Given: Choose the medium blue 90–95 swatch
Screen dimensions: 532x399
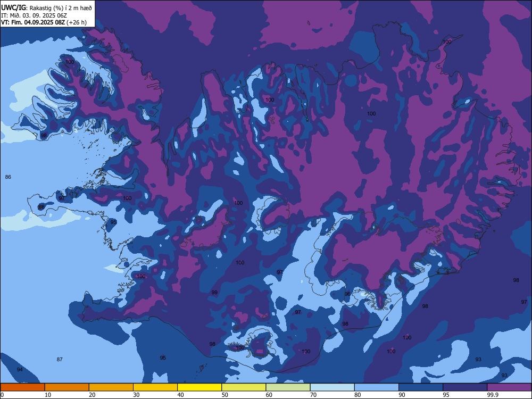Looking at the screenshot, I should (421, 387).
